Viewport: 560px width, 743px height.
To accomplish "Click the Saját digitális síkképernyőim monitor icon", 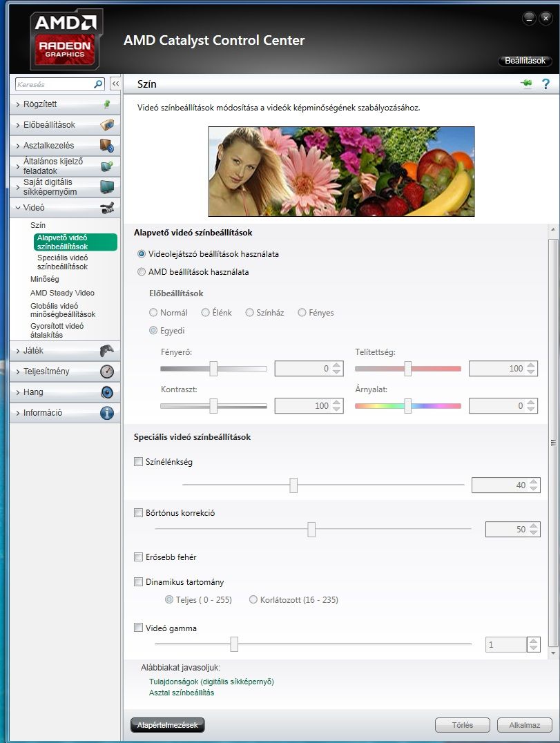I will click(107, 186).
